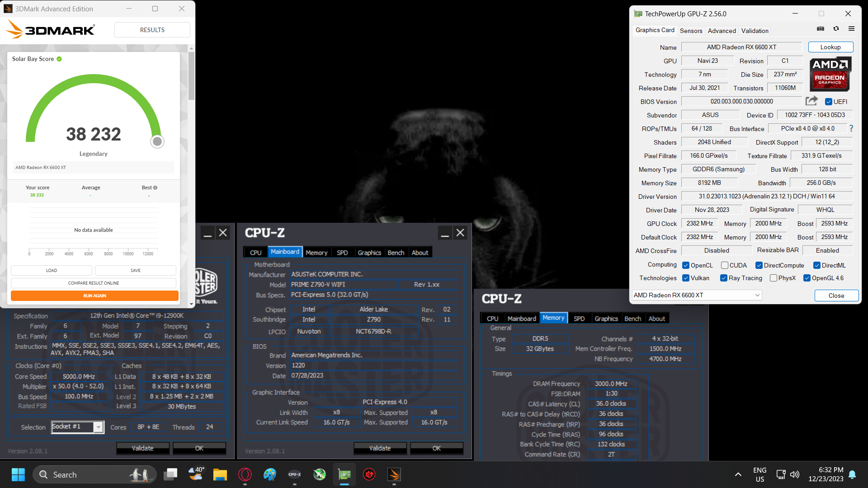
Task: Switch to the Sensors tab in GPU-Z
Action: pos(691,31)
